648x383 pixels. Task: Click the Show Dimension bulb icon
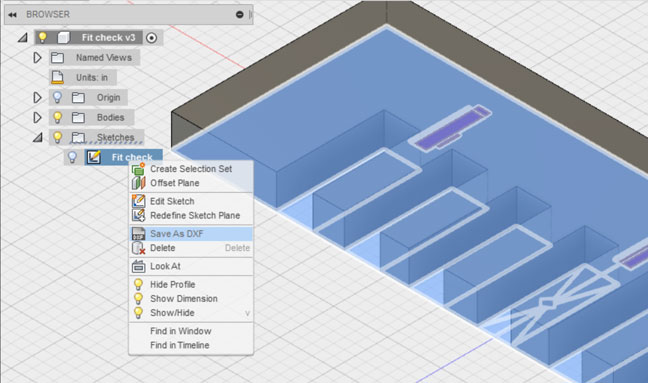[138, 299]
